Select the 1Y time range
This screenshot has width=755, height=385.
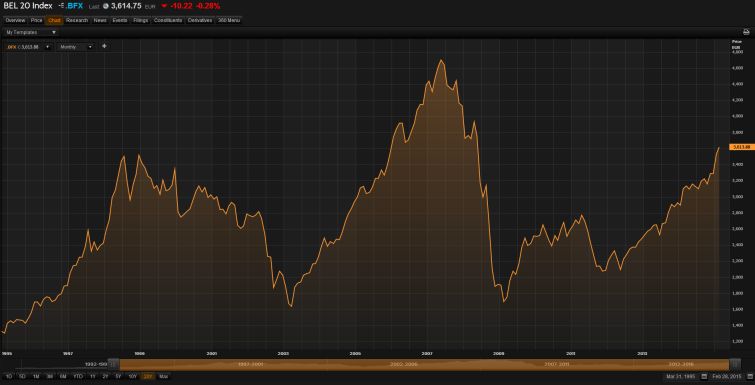[x=92, y=376]
